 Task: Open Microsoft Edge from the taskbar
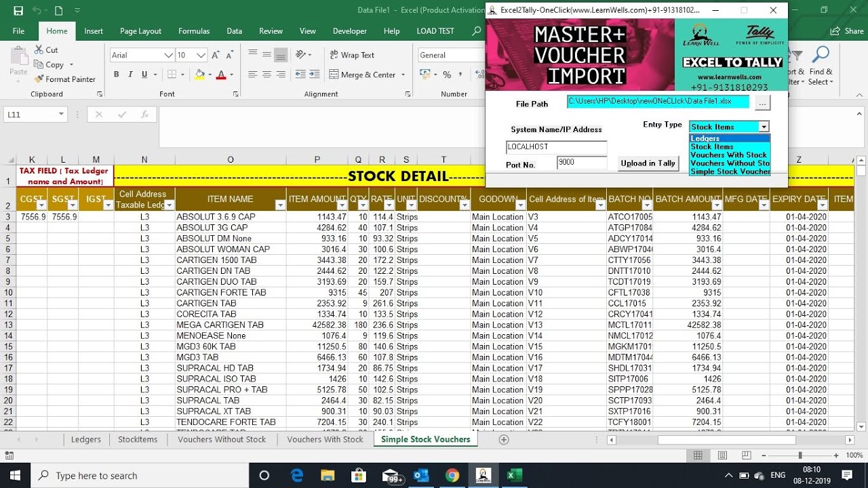point(296,476)
